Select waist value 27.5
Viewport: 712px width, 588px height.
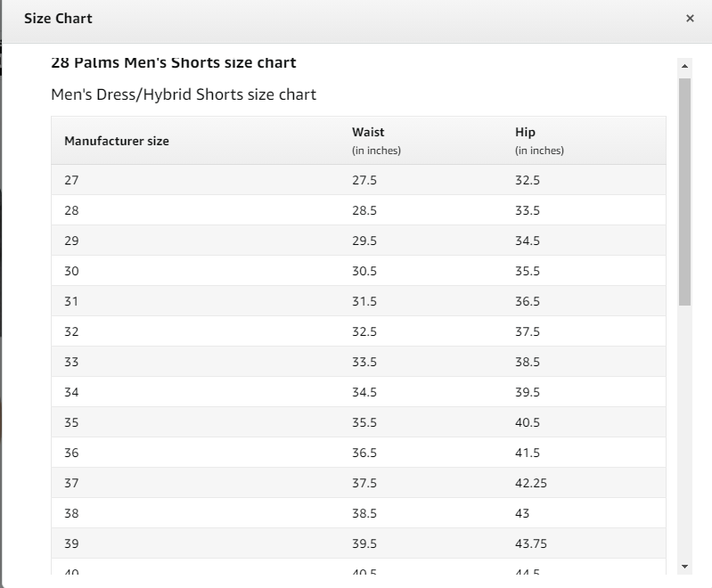[364, 180]
